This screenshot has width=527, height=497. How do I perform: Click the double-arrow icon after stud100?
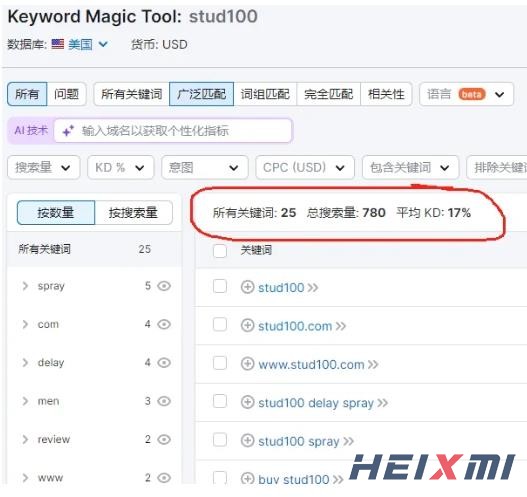pos(313,288)
